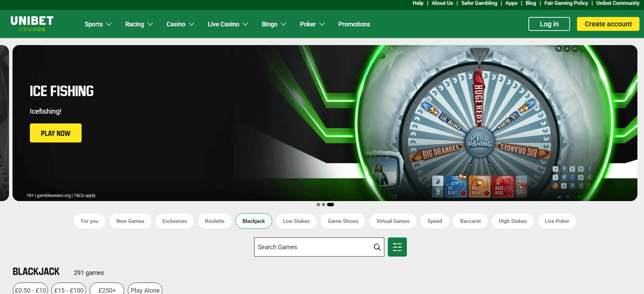The image size is (644, 294).
Task: Select the For you category tab
Action: (x=90, y=221)
